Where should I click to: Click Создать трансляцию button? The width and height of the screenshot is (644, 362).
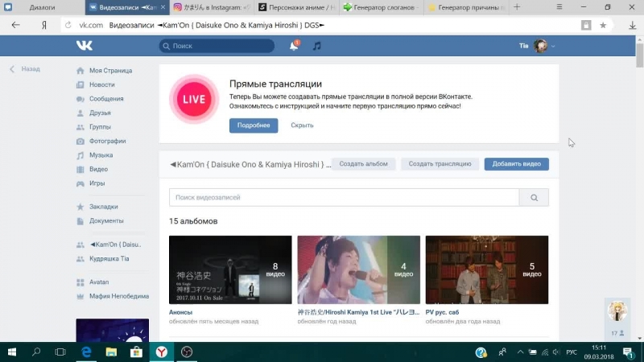440,164
